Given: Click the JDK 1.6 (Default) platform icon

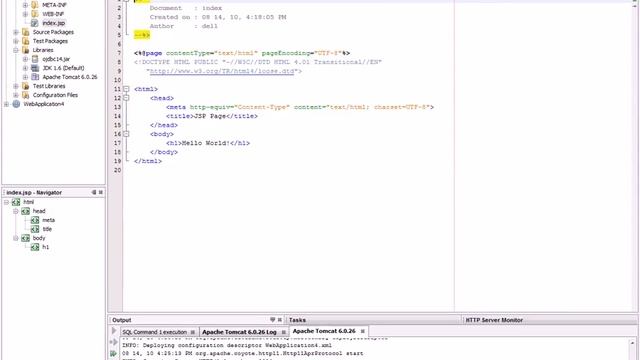Looking at the screenshot, I should click(x=35, y=68).
